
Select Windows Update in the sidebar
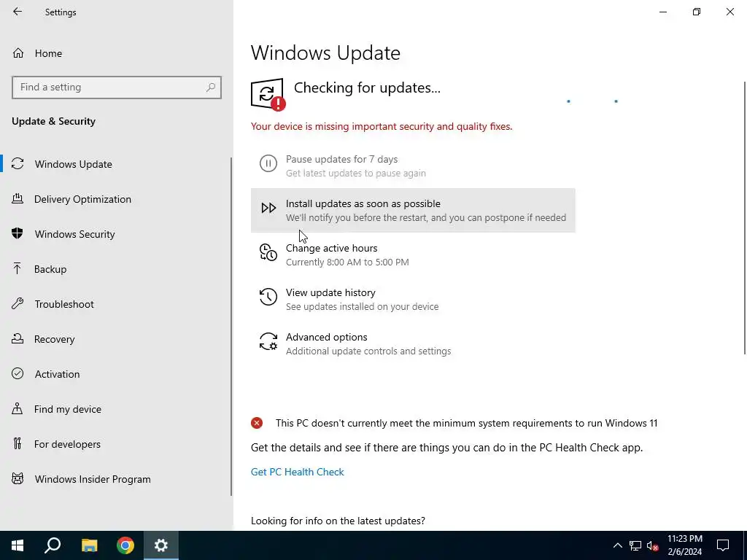coord(116,164)
